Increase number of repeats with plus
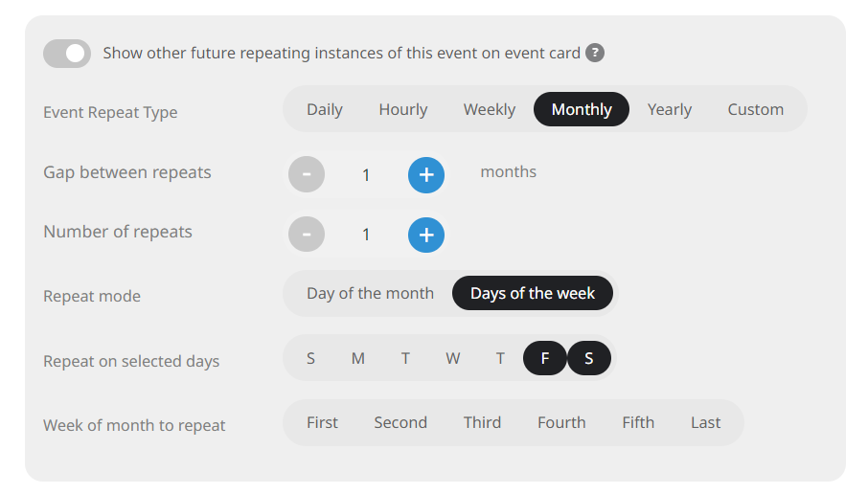 426,236
